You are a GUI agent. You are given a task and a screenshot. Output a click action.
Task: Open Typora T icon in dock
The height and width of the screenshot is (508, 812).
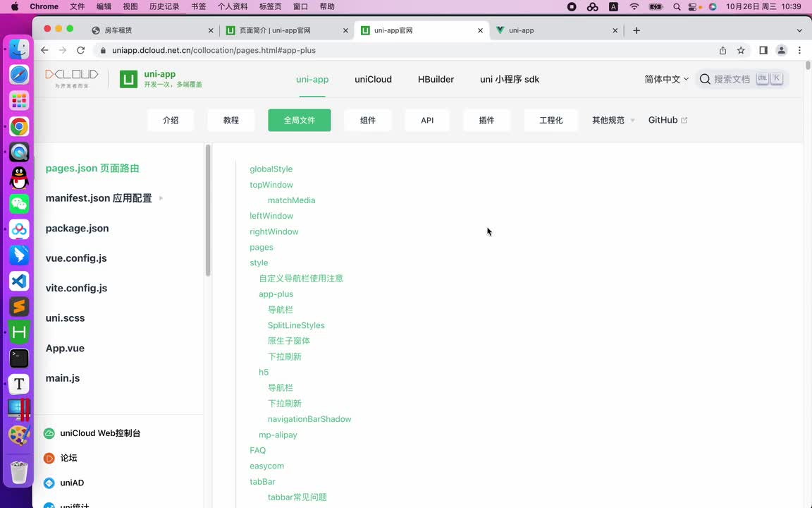19,384
